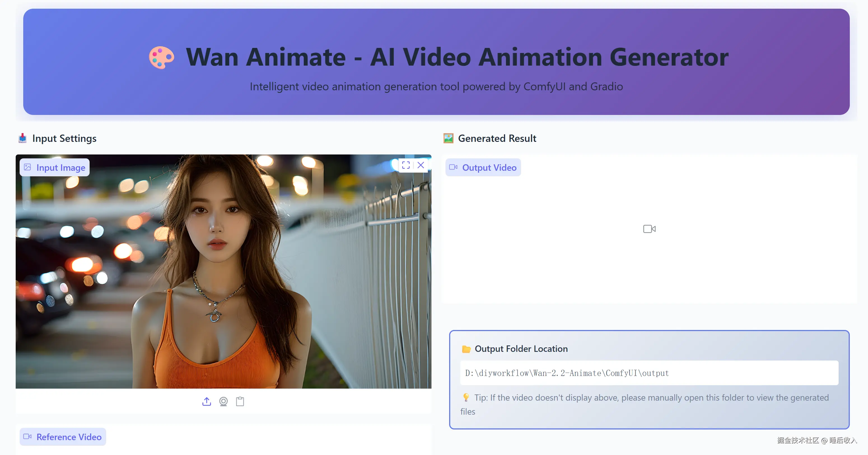The image size is (868, 455).
Task: Remove the uploaded input image with X
Action: click(x=421, y=165)
